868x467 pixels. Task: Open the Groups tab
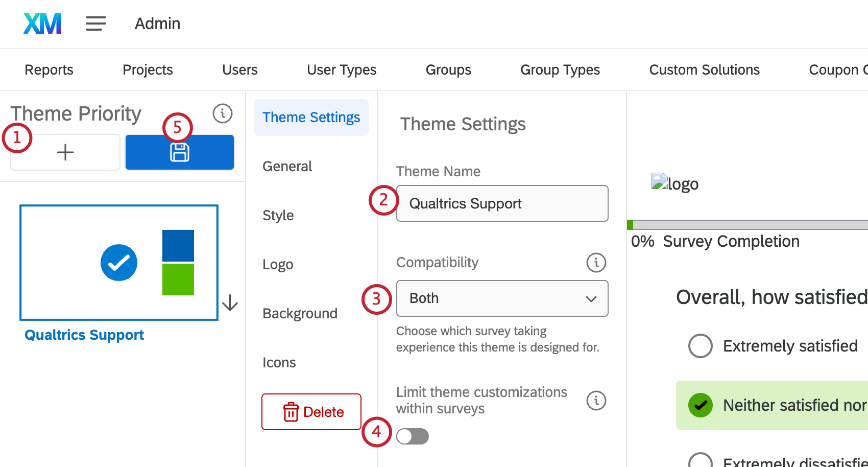tap(448, 69)
